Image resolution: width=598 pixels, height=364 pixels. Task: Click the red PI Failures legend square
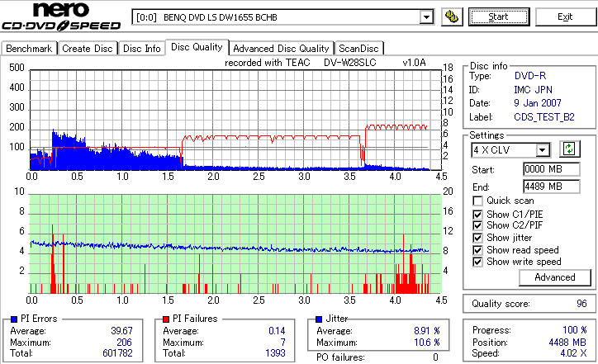166,319
